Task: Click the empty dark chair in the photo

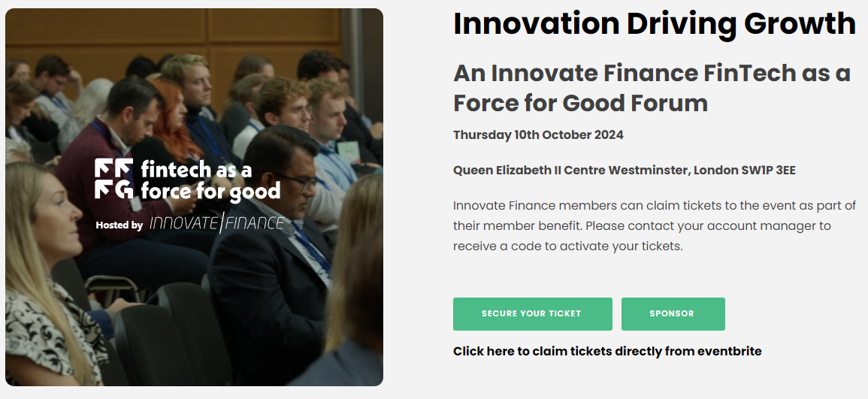Action: (x=171, y=335)
